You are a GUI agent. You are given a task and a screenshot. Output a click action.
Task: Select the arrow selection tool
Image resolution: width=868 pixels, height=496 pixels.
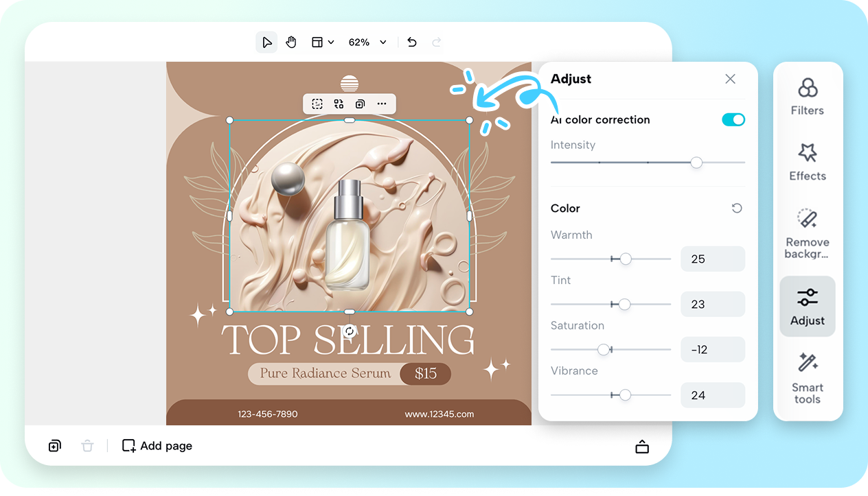(x=266, y=42)
